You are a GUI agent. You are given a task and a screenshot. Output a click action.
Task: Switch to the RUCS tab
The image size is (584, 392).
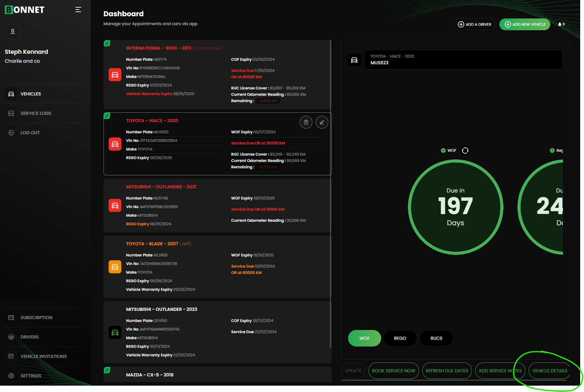(436, 338)
